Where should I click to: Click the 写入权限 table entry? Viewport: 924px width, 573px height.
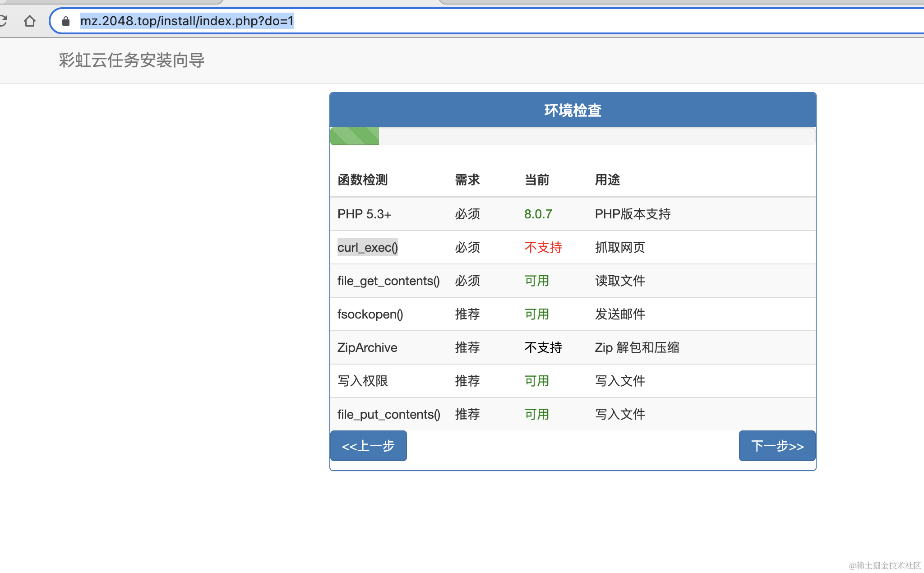(x=362, y=381)
